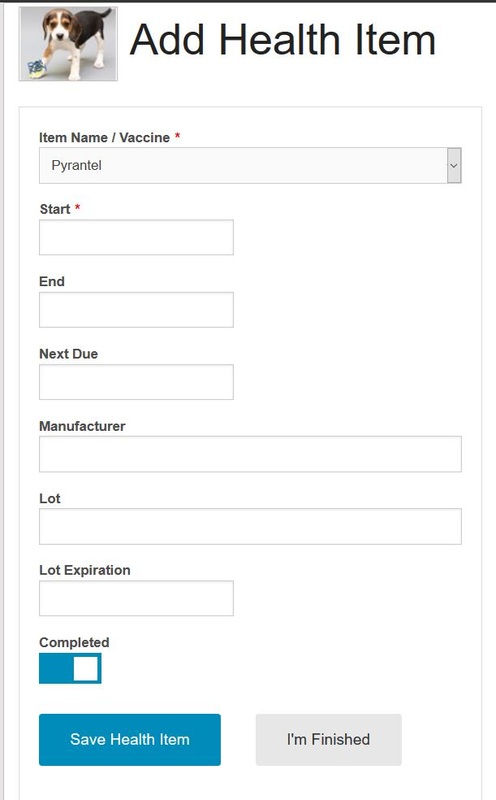This screenshot has height=800, width=496.
Task: Focus the Lot number input
Action: (250, 527)
